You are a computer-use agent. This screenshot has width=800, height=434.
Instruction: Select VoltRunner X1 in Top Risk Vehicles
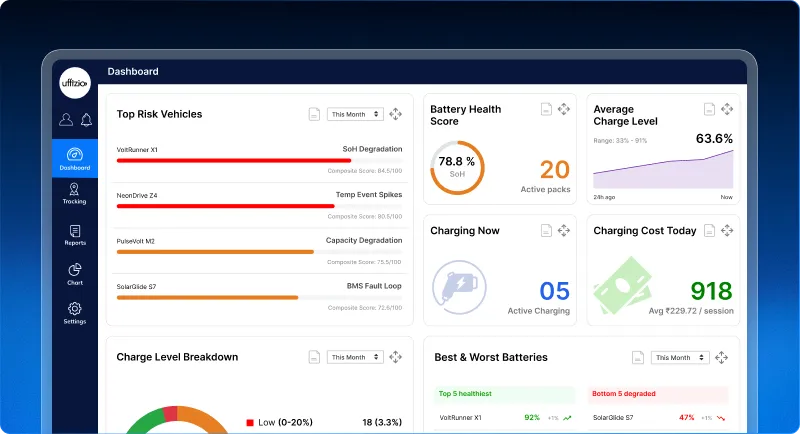(137, 150)
